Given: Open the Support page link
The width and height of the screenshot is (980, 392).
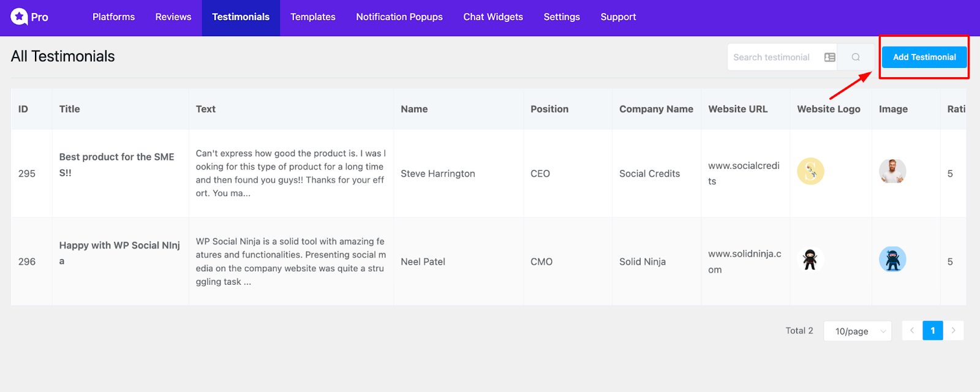Looking at the screenshot, I should 618,17.
